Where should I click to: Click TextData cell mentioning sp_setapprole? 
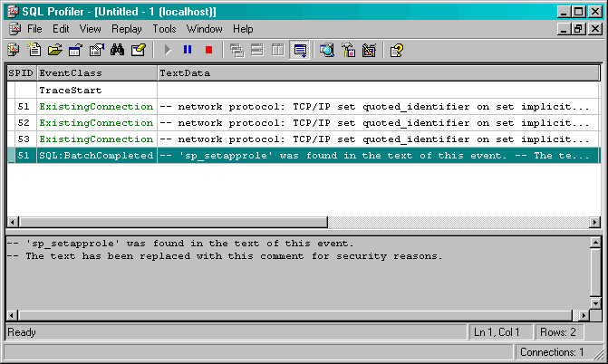[x=379, y=155]
